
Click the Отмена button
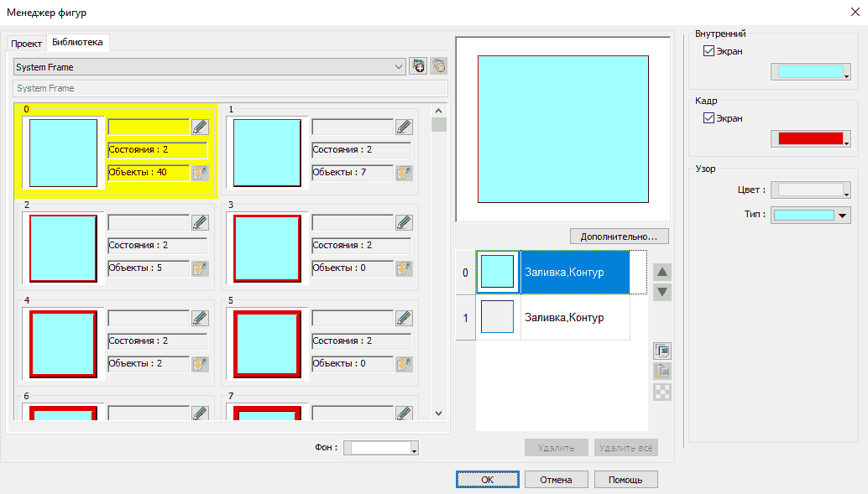(x=556, y=480)
